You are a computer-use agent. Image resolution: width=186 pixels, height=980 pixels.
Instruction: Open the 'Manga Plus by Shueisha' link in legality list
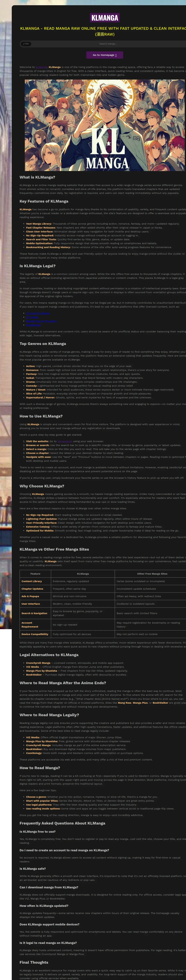point(41,321)
